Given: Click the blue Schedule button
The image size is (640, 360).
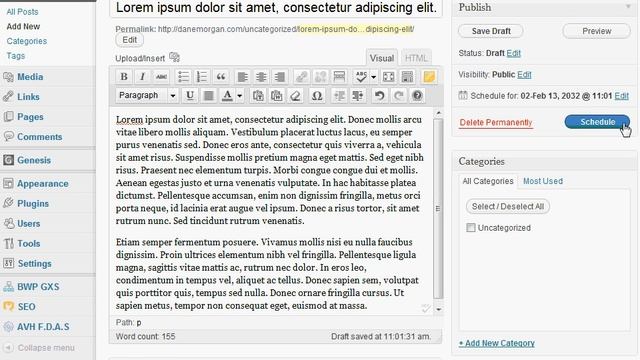Looking at the screenshot, I should [597, 122].
